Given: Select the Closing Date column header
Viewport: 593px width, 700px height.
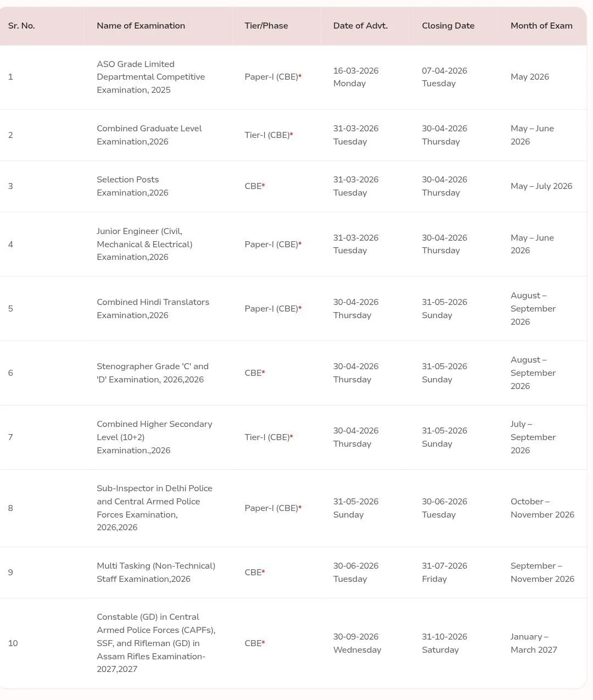Looking at the screenshot, I should tap(448, 26).
